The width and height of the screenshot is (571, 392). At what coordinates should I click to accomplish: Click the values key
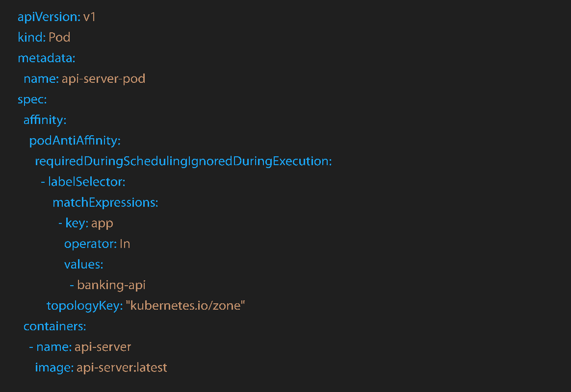(83, 265)
